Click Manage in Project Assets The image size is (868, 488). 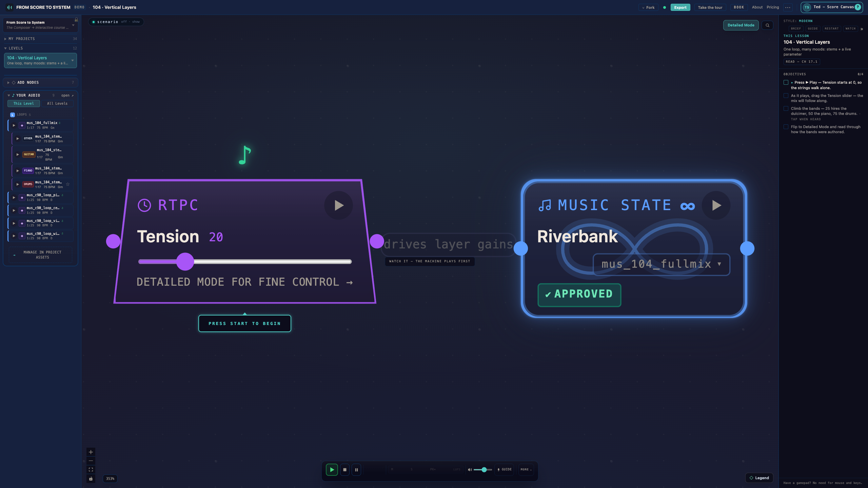pyautogui.click(x=40, y=255)
